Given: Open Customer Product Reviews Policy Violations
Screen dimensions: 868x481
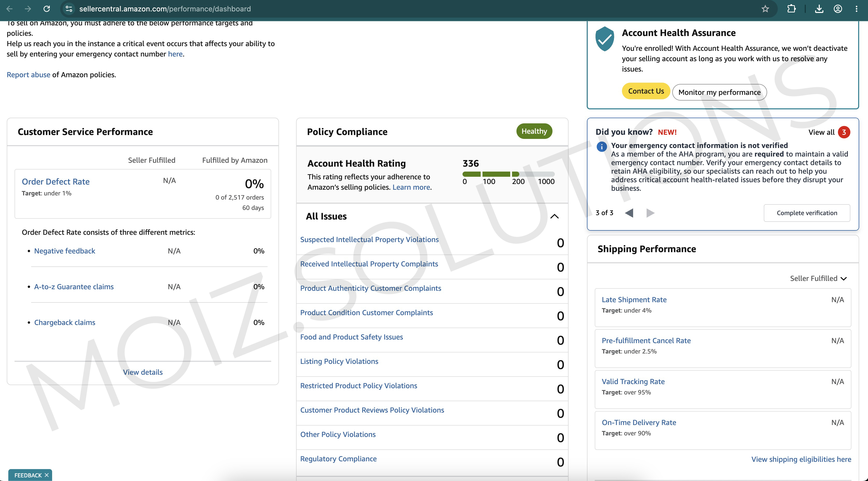Looking at the screenshot, I should coord(372,410).
